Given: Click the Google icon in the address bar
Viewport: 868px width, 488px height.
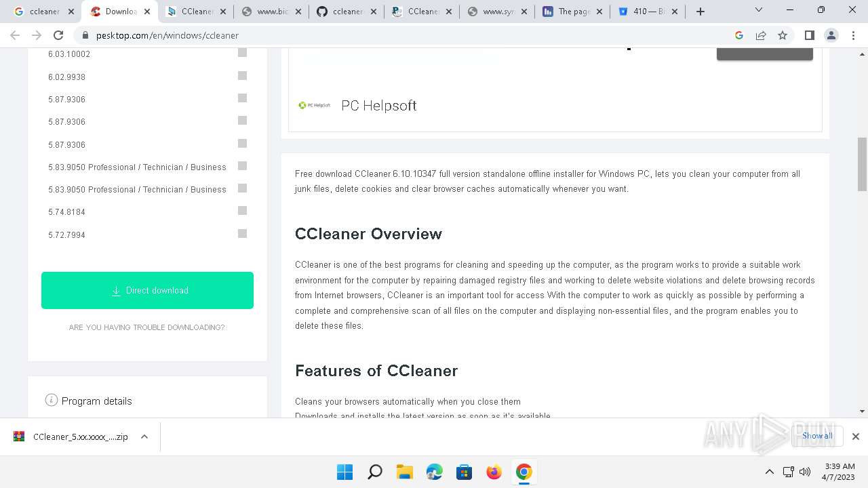Looking at the screenshot, I should click(x=739, y=35).
